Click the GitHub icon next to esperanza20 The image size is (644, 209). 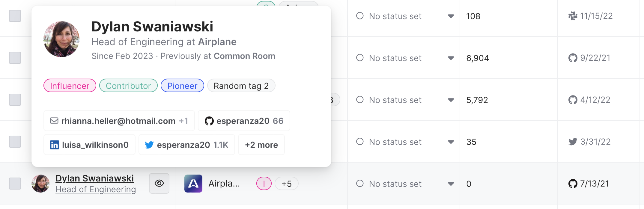pyautogui.click(x=209, y=121)
